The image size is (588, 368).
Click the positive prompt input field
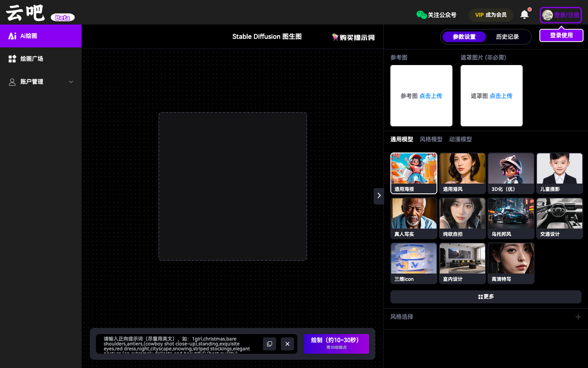click(x=178, y=344)
